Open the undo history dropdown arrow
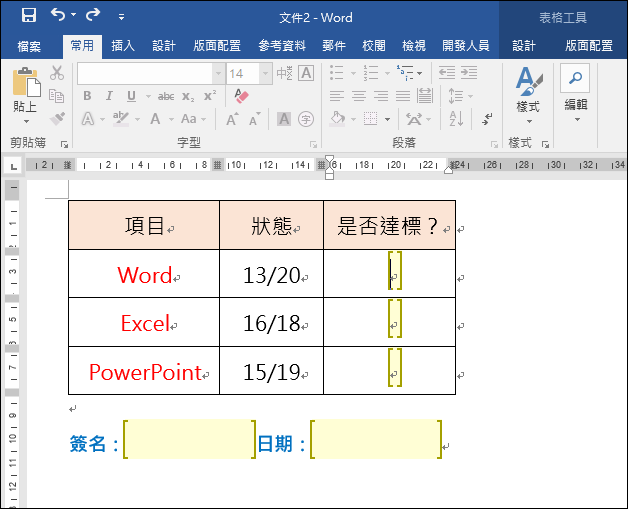Viewport: 628px width, 509px height. click(x=73, y=15)
